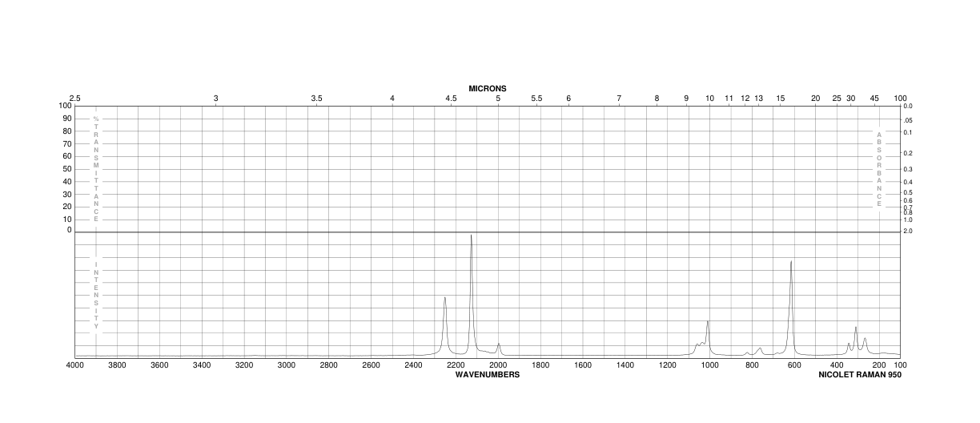
Task: Click the 3000 wavenumber tick label
Action: coord(287,365)
